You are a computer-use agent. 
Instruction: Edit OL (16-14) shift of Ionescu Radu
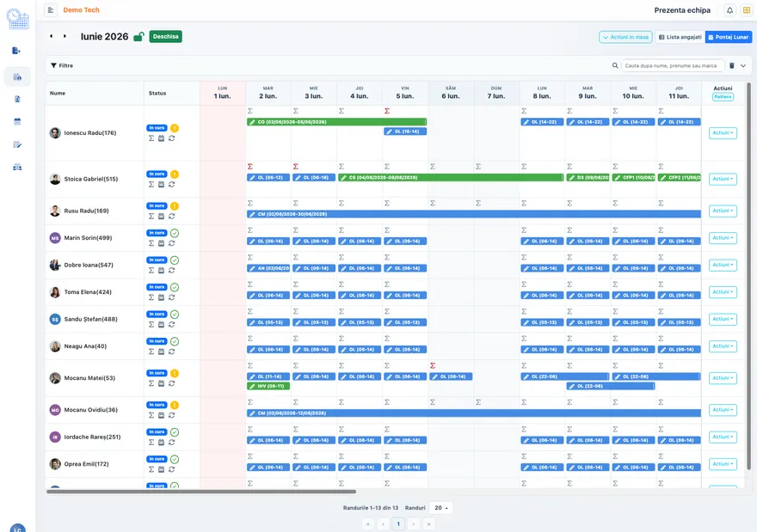coord(405,131)
